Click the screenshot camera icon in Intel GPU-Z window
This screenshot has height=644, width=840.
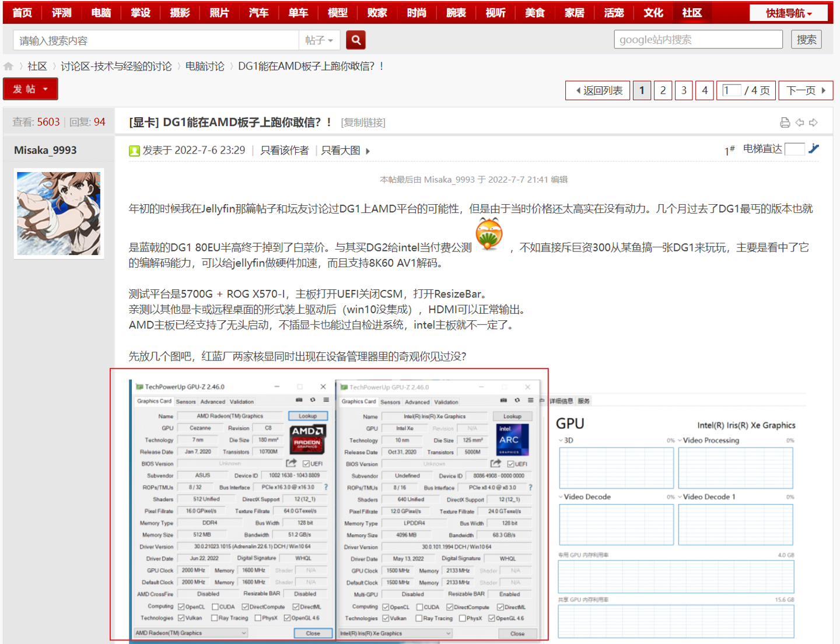[503, 401]
